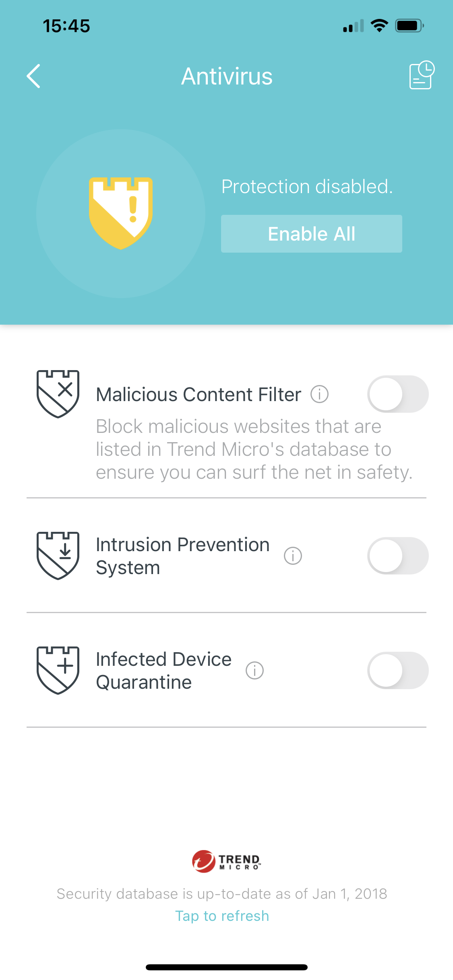Go back using the back arrow
The width and height of the screenshot is (453, 980).
pyautogui.click(x=34, y=76)
